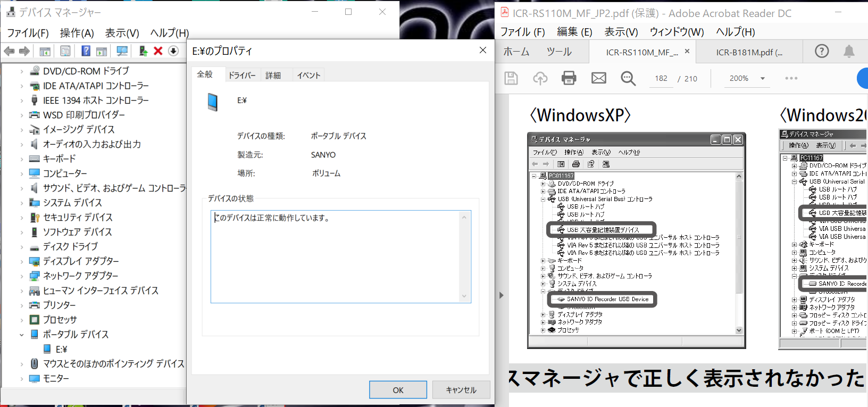Click the envelope email icon in Acrobat
The width and height of the screenshot is (868, 407).
[x=599, y=78]
